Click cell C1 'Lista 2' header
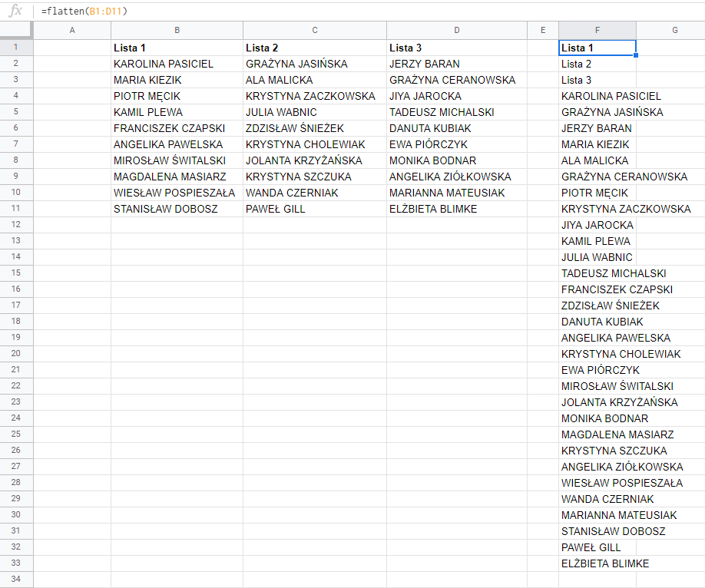 click(x=315, y=48)
